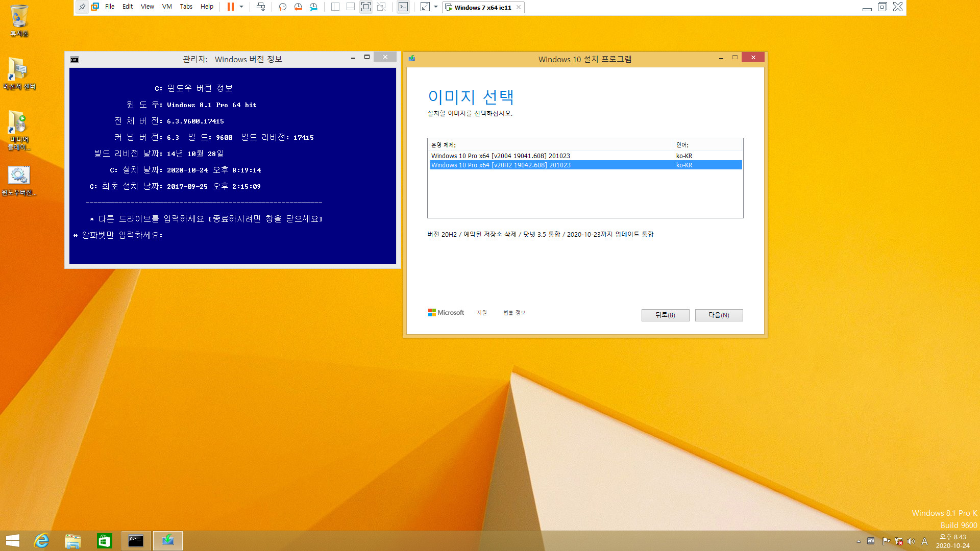Open the Windows Store taskbar icon
The height and width of the screenshot is (551, 980).
(x=105, y=541)
